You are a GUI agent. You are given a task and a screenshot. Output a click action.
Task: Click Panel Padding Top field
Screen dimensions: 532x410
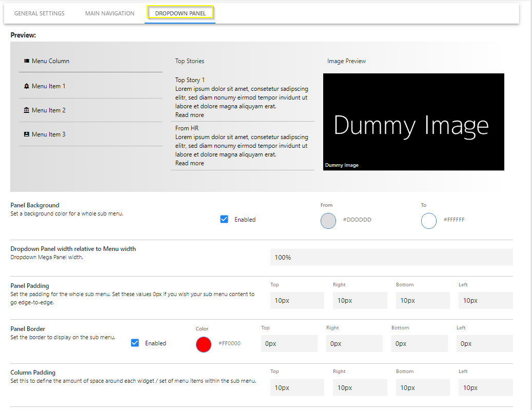click(297, 300)
